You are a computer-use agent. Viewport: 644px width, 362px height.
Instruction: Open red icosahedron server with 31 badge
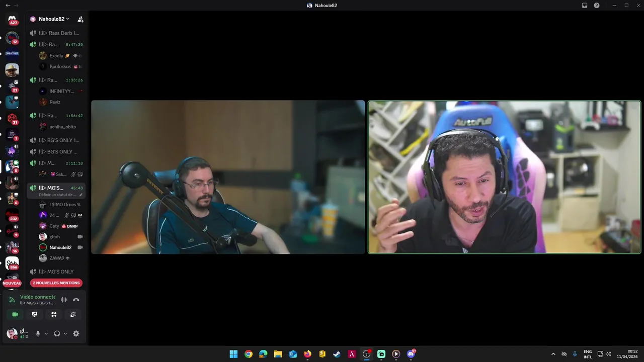[x=12, y=119]
